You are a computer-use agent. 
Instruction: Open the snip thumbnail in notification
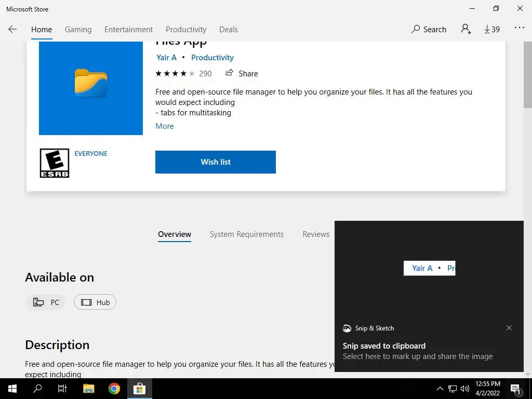[429, 269]
